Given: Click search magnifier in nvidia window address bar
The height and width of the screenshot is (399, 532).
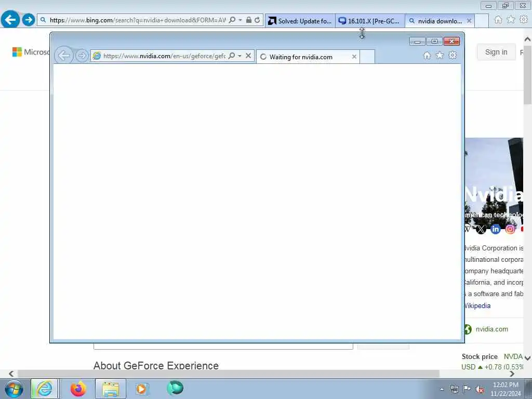Looking at the screenshot, I should [232, 56].
